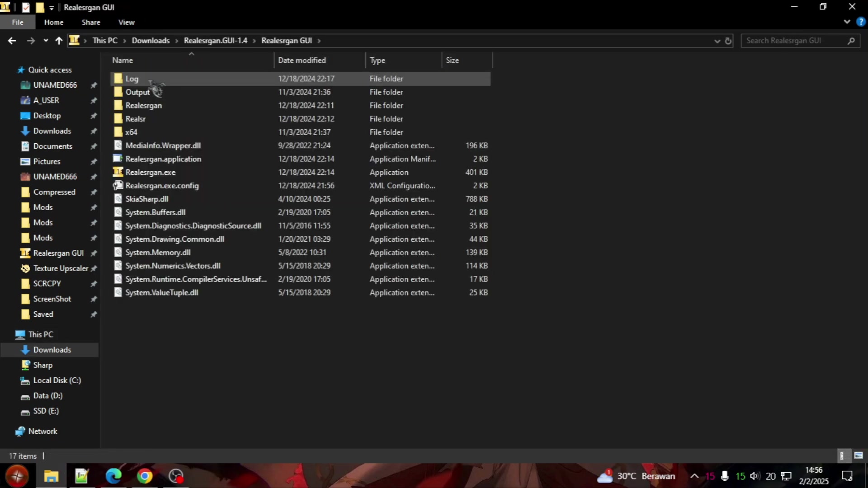Open Help with the question mark icon
The image size is (868, 488).
pos(861,22)
